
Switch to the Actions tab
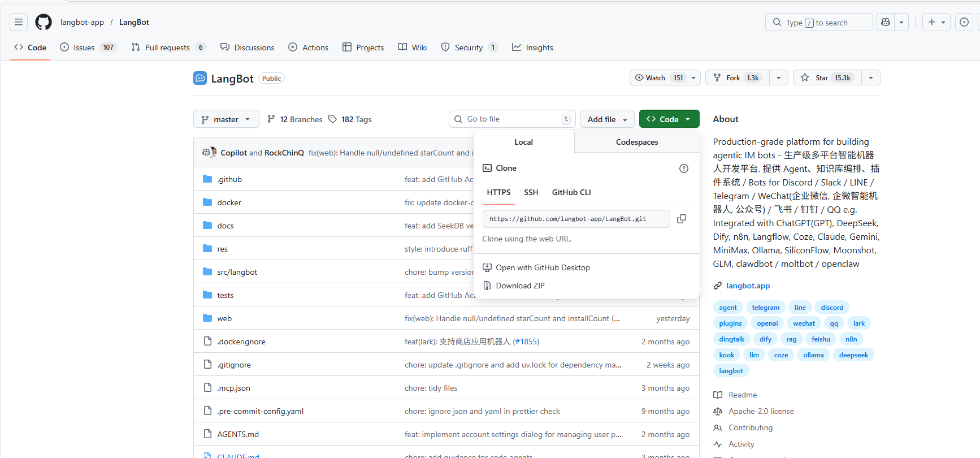tap(309, 47)
